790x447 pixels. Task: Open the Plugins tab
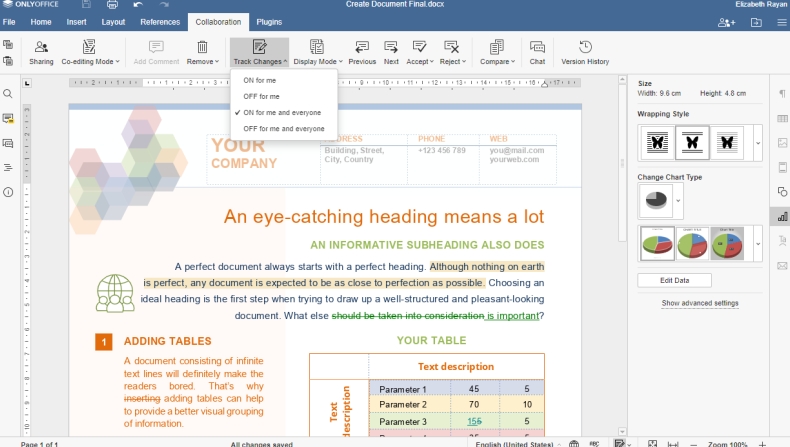[269, 21]
